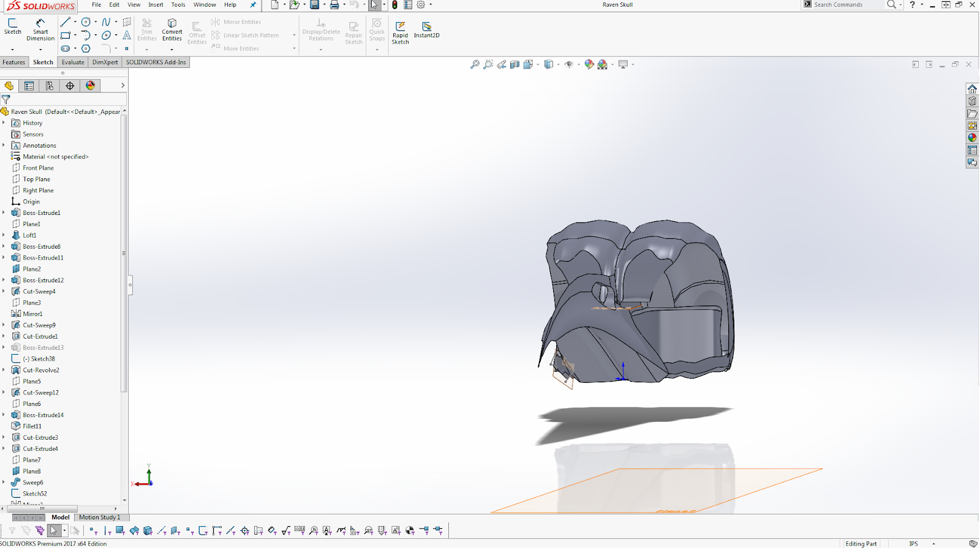Open the PropertyManager panel tab

tap(29, 86)
